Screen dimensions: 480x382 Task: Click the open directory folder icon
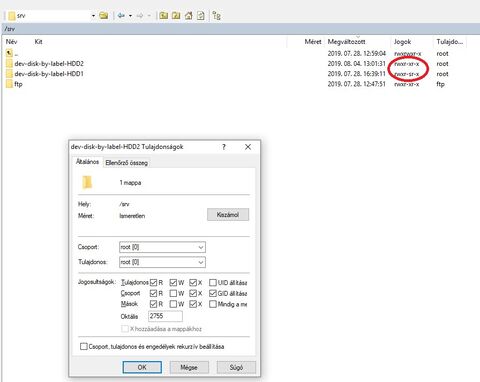point(104,15)
